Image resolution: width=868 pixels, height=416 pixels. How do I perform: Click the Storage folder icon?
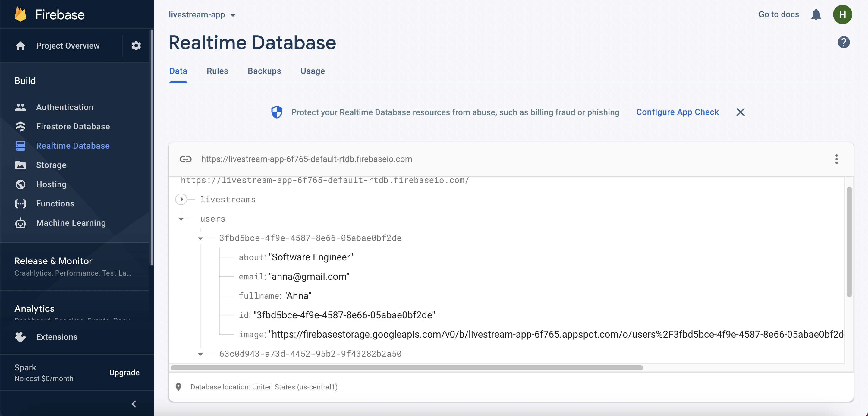(20, 165)
